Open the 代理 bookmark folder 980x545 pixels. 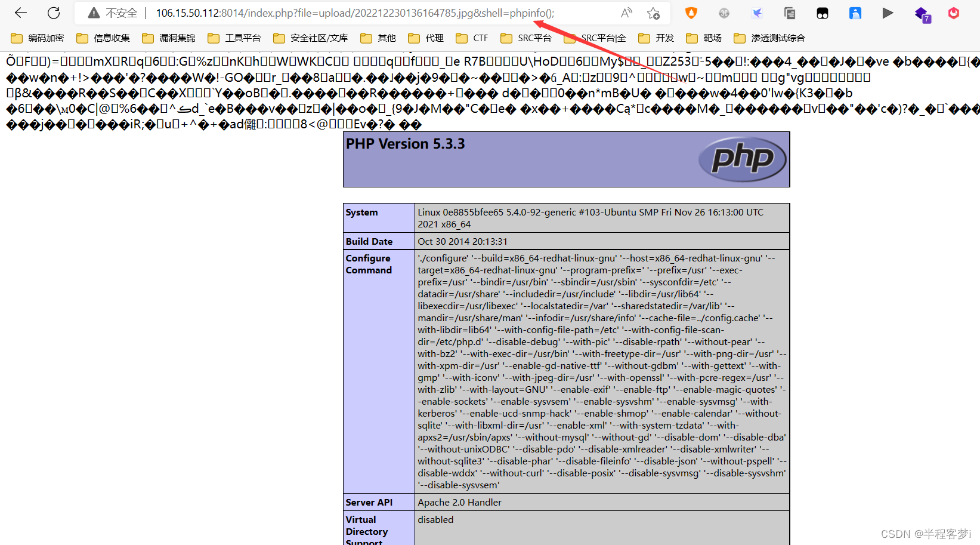point(426,38)
